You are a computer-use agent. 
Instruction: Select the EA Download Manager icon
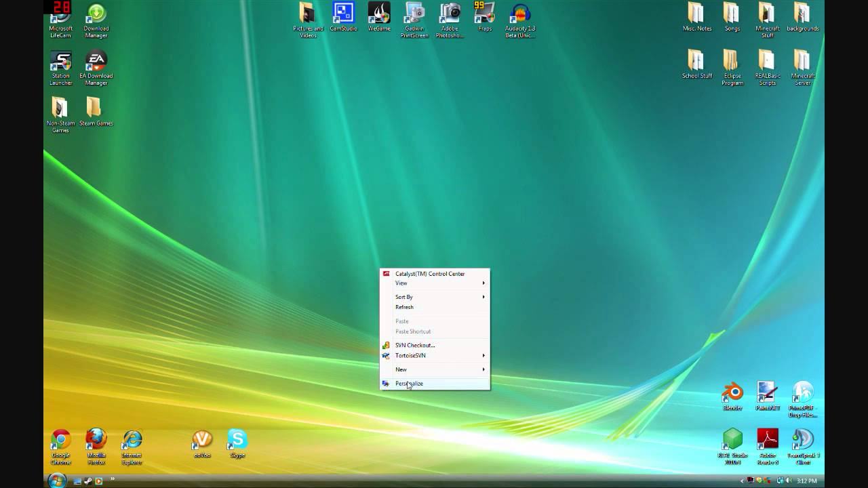tap(96, 68)
